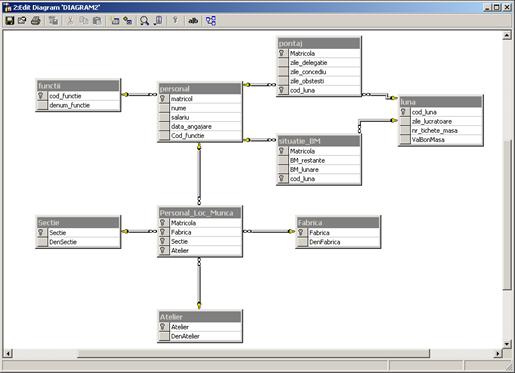Click the horizontal scrollbar left arrow
This screenshot has width=515, height=373.
8,353
